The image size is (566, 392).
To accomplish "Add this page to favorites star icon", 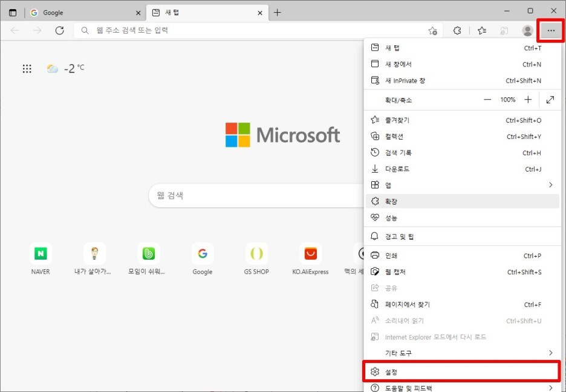I will pyautogui.click(x=432, y=31).
